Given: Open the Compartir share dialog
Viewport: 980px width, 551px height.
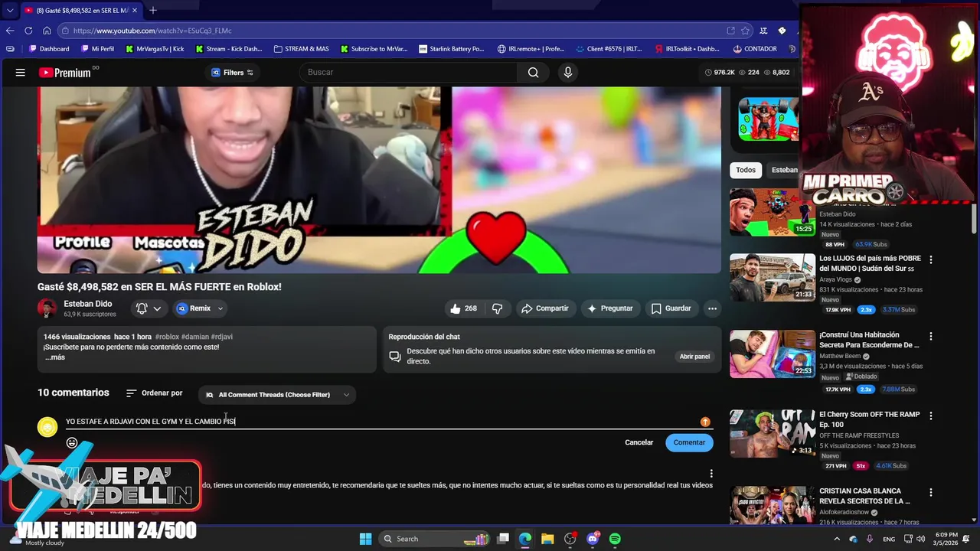Looking at the screenshot, I should tap(544, 308).
